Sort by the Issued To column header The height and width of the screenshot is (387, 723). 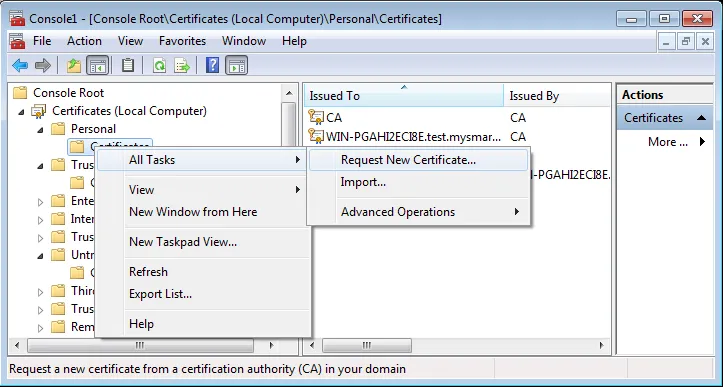403,95
